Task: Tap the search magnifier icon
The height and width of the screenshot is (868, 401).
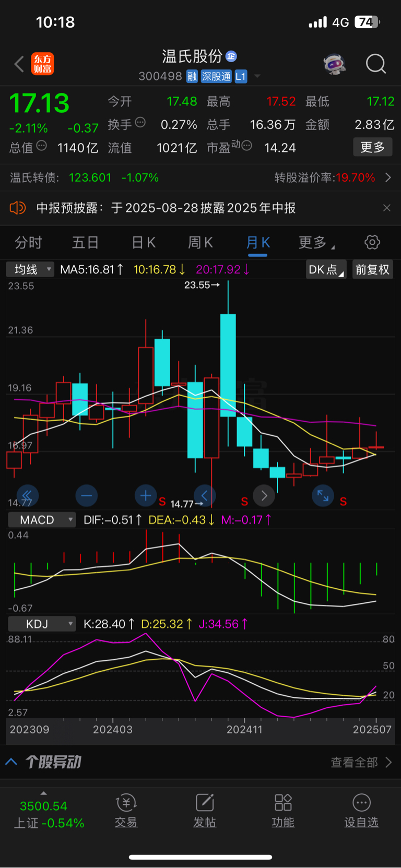Action: point(376,64)
